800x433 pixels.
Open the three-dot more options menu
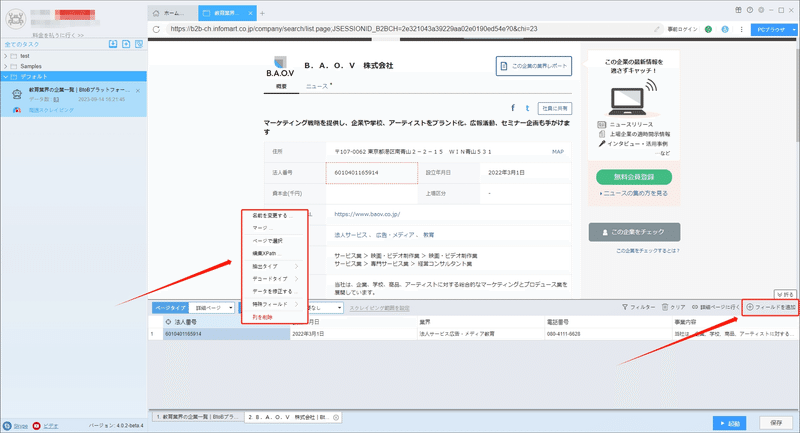pos(741,30)
